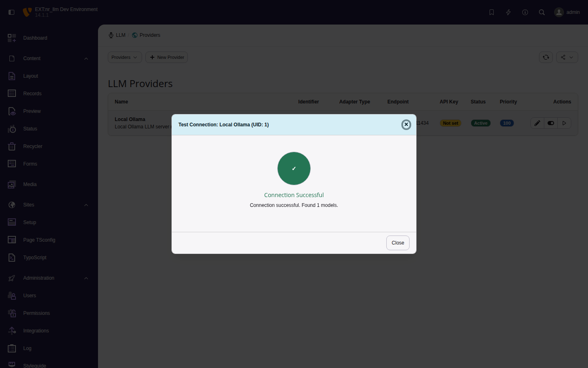Run the provider test via the play icon

pyautogui.click(x=564, y=123)
